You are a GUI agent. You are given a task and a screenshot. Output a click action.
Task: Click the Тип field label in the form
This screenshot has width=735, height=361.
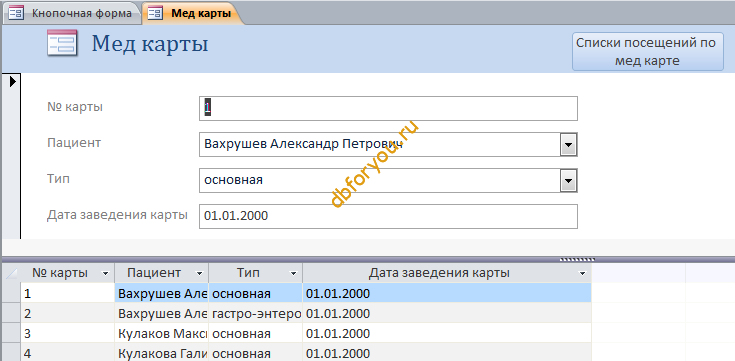tap(58, 179)
